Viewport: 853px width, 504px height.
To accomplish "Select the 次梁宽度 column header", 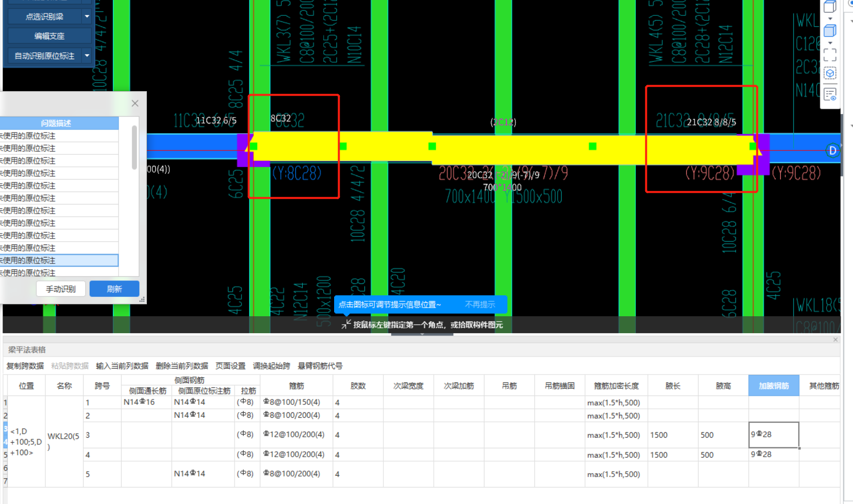I will click(x=408, y=386).
